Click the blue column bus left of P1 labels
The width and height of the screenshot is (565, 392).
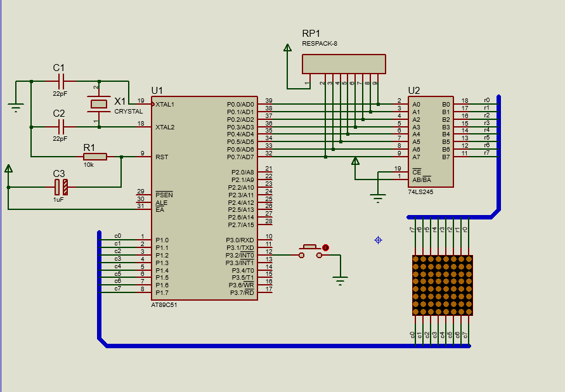pyautogui.click(x=99, y=285)
